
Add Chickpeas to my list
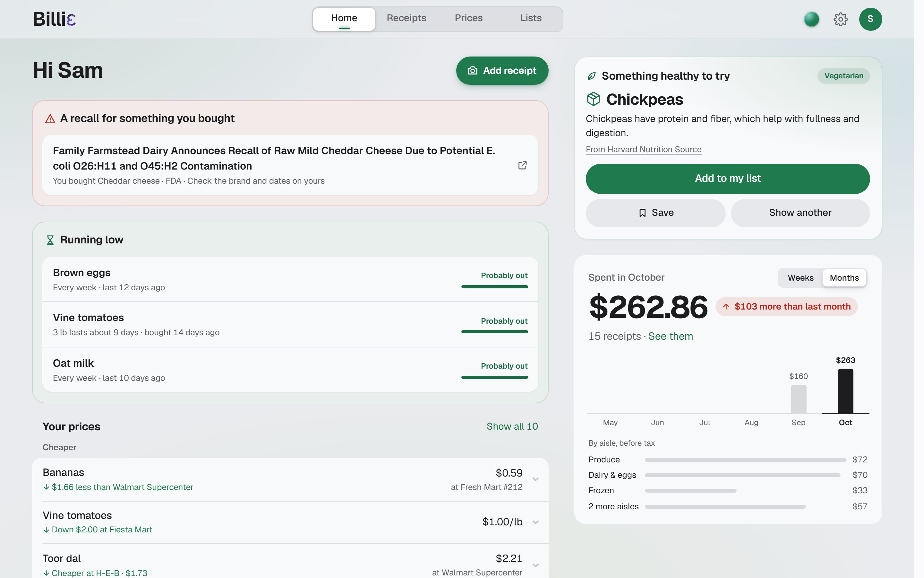pos(727,179)
